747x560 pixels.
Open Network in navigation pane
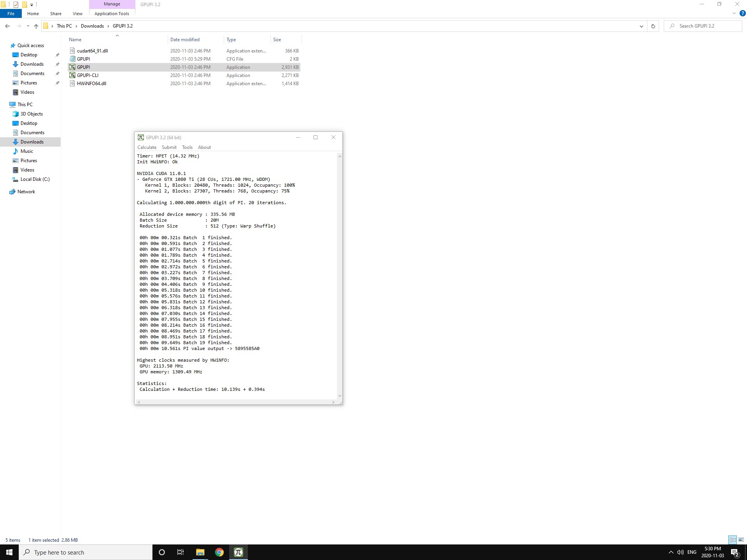click(26, 192)
